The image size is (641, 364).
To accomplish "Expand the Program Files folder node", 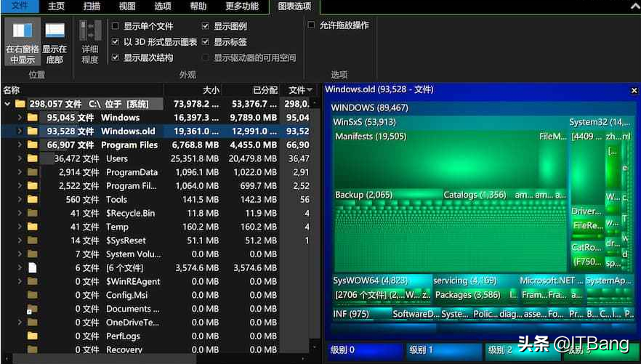I will point(20,145).
